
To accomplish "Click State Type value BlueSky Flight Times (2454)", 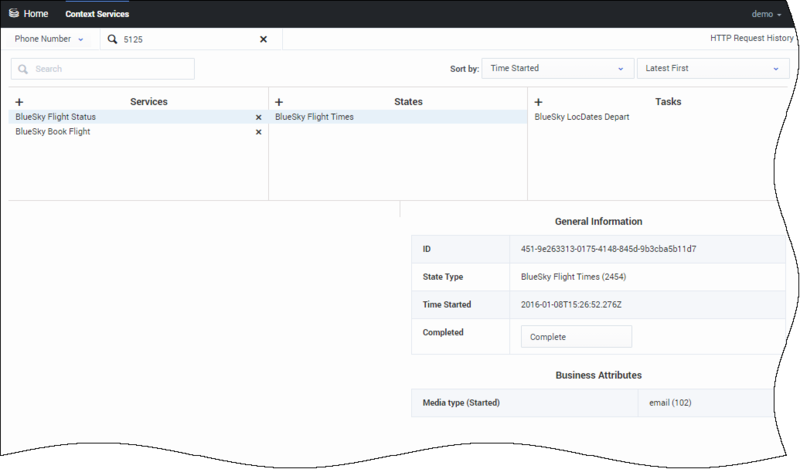I will (573, 277).
